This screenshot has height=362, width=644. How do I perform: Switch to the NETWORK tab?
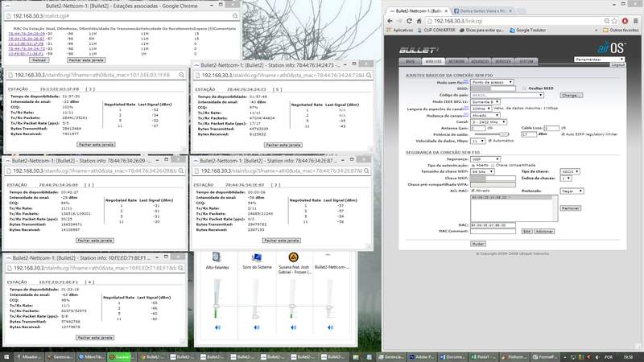point(456,62)
